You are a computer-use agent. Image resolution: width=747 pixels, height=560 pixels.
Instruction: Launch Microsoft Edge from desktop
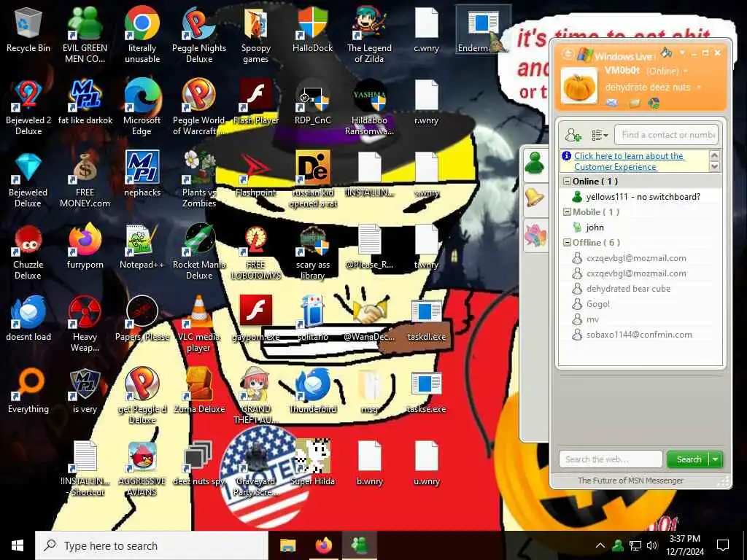[x=142, y=107]
